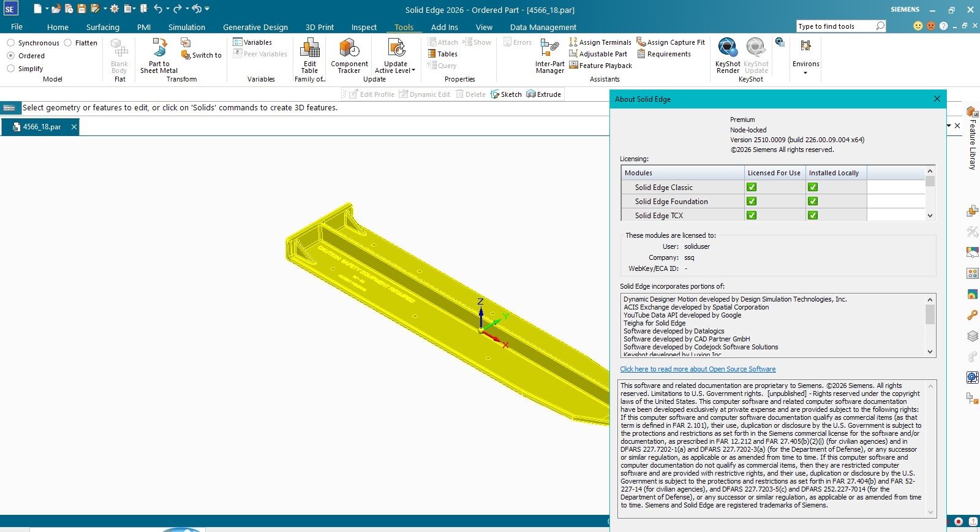This screenshot has width=980, height=532.
Task: Start Sketch command
Action: click(506, 94)
